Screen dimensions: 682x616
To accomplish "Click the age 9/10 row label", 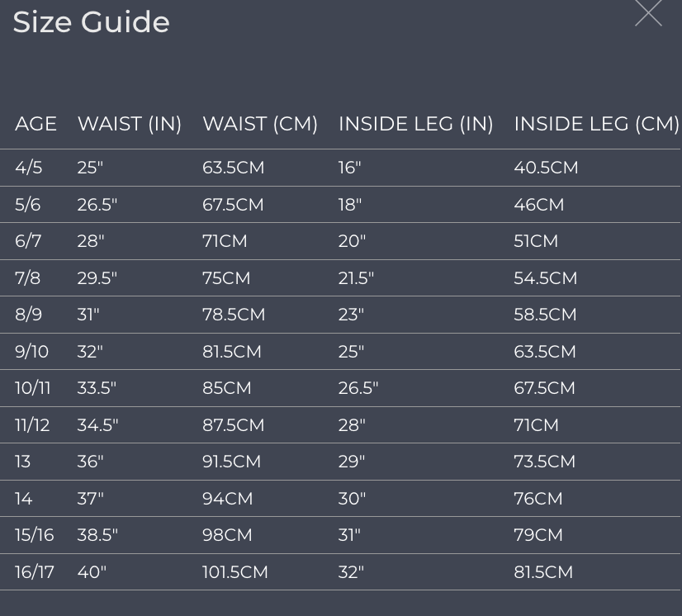I will click(x=31, y=352).
